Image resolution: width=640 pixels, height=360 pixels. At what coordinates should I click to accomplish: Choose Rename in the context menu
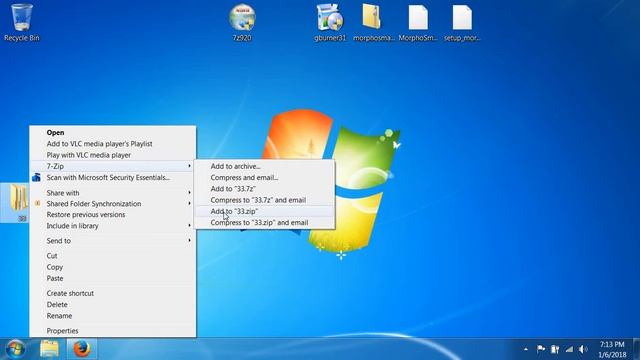click(x=113, y=316)
